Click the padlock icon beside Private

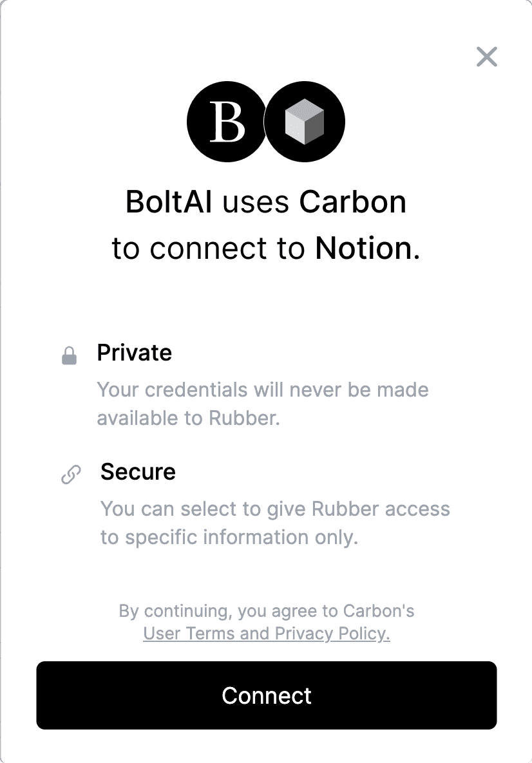(69, 355)
